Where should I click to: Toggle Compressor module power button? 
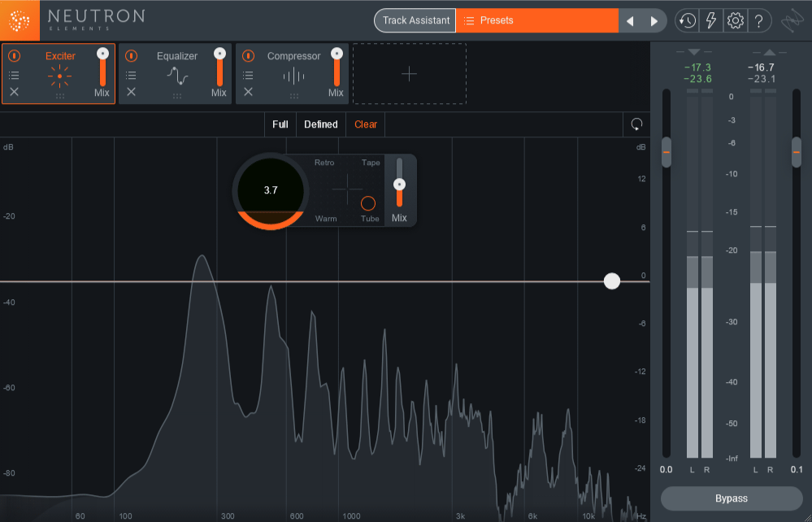pos(248,55)
